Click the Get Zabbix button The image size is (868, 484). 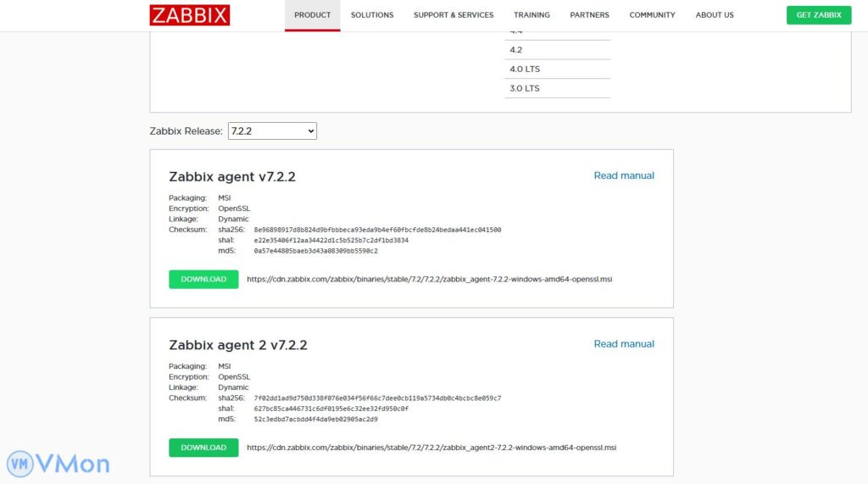[x=819, y=15]
